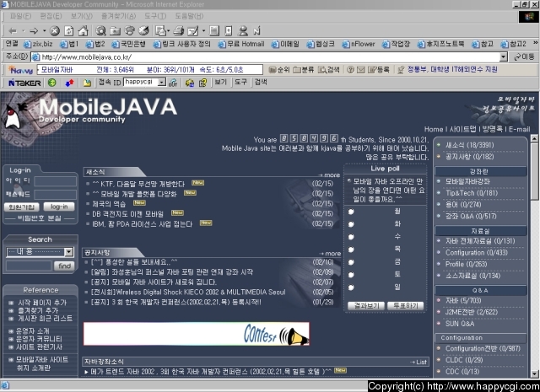Click the green circle NTaker icon

52,83
